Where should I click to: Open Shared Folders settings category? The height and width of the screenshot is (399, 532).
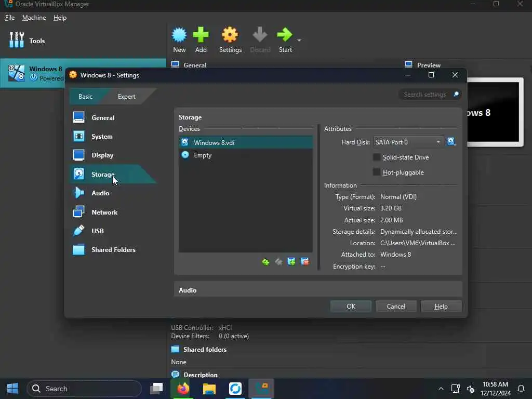pos(113,250)
